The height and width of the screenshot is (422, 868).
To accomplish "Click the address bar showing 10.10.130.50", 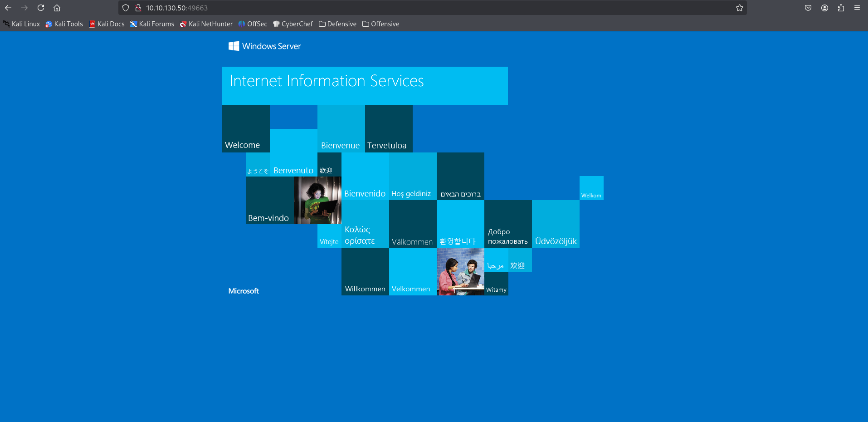I will pyautogui.click(x=408, y=8).
